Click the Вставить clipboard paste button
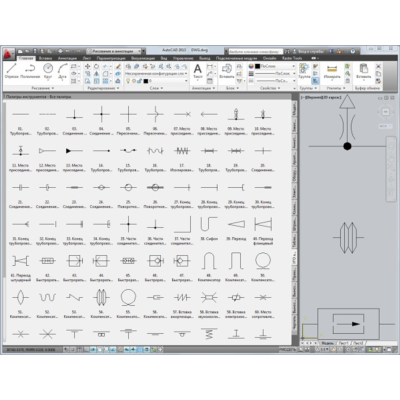Image resolution: width=400 pixels, height=400 pixels. [x=363, y=71]
